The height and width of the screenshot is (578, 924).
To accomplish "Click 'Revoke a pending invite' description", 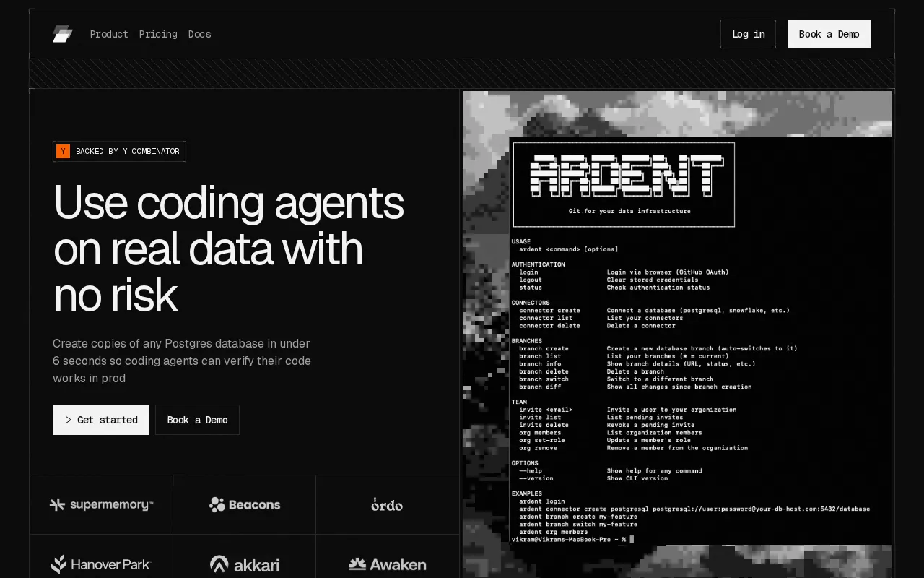I will point(650,425).
